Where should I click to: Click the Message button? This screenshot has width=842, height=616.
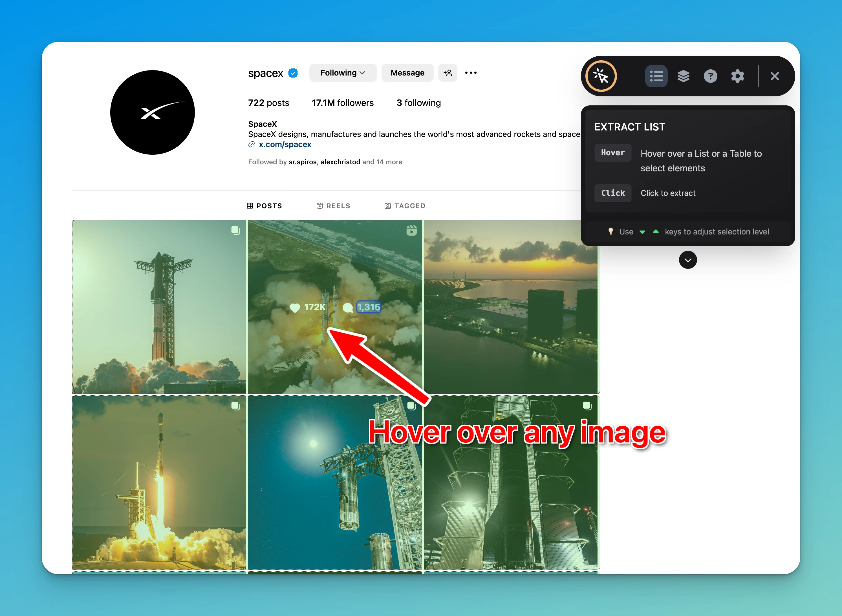(407, 72)
